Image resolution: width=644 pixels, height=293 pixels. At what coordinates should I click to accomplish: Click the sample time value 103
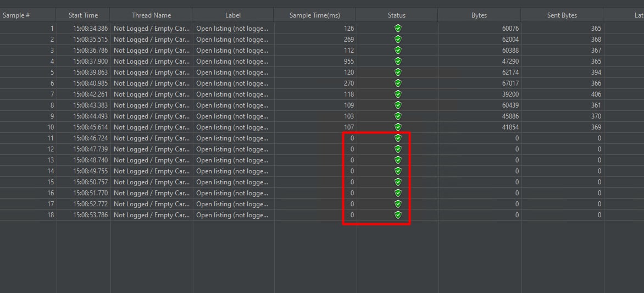click(348, 116)
